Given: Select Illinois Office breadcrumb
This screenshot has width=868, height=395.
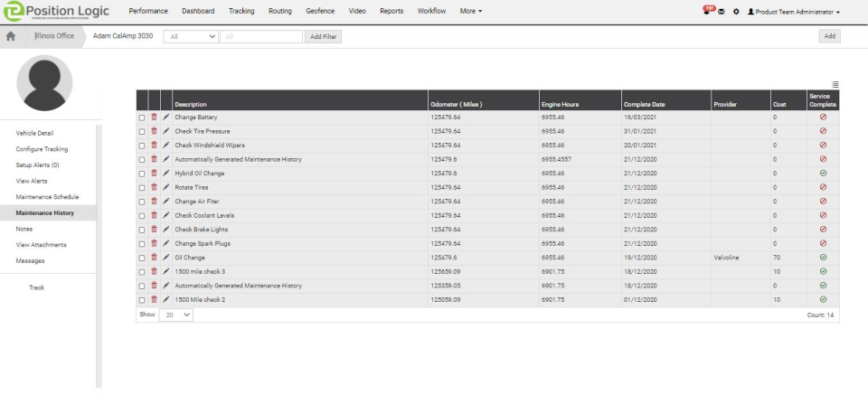Looking at the screenshot, I should point(54,36).
